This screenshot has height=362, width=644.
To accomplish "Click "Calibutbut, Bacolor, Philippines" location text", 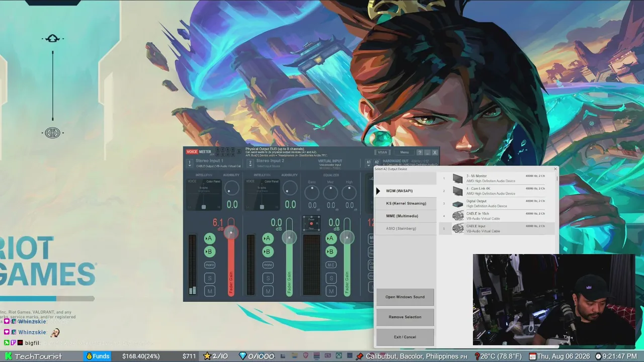I will (412, 356).
